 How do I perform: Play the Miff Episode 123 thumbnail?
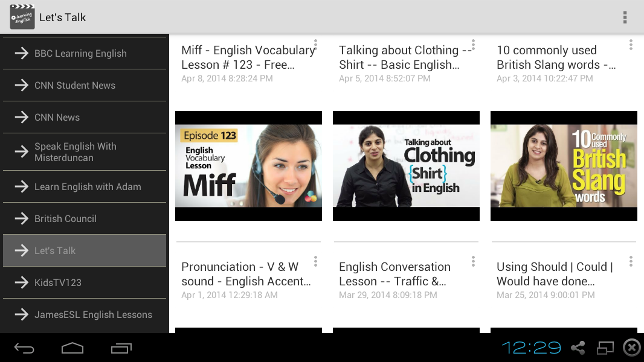(x=248, y=166)
